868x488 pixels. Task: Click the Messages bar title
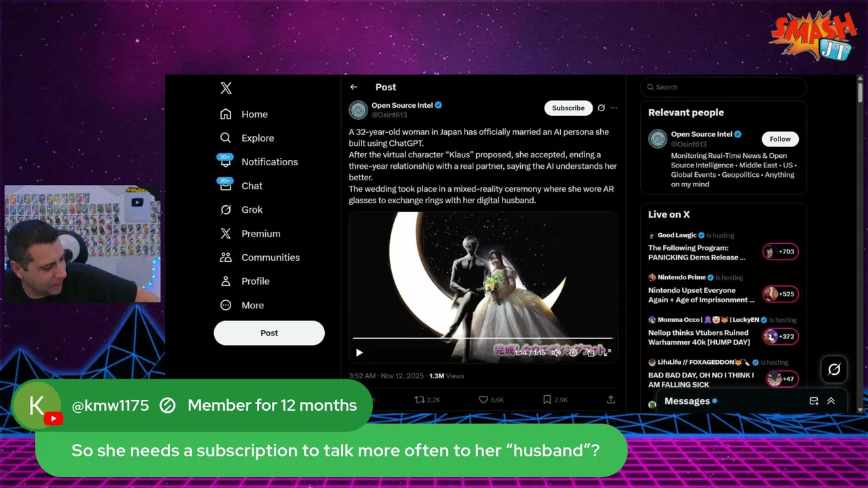(687, 401)
